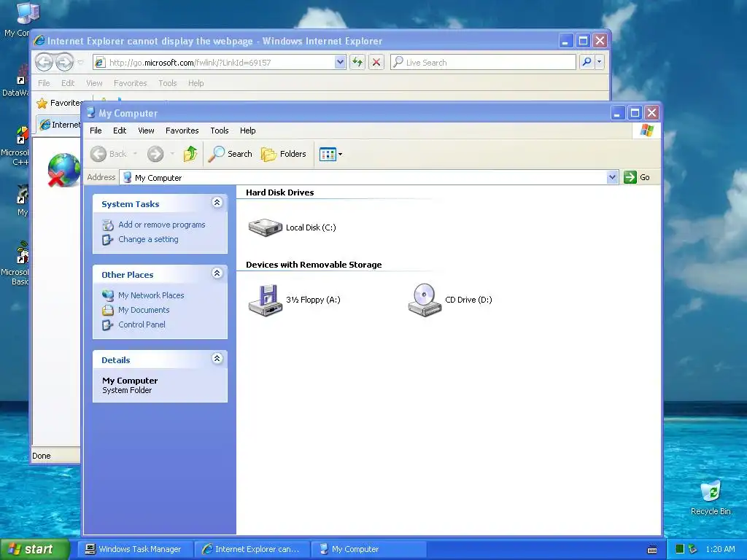Click the My Computer taskbar button
The width and height of the screenshot is (747, 560).
coord(368,549)
